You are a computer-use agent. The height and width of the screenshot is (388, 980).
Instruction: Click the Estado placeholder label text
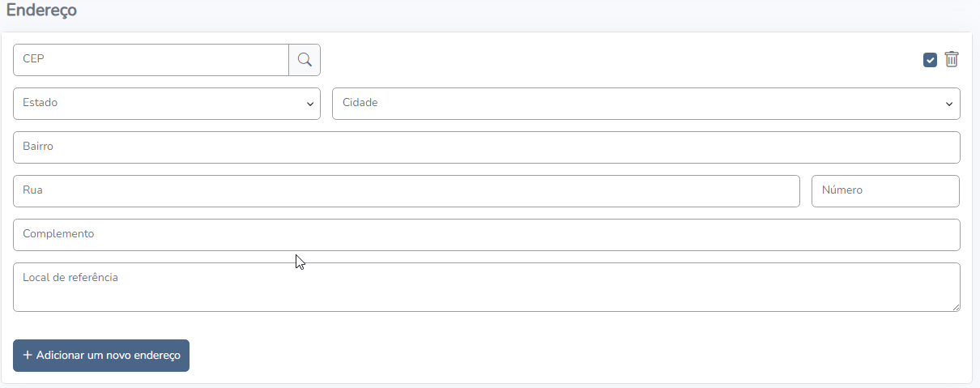(40, 104)
